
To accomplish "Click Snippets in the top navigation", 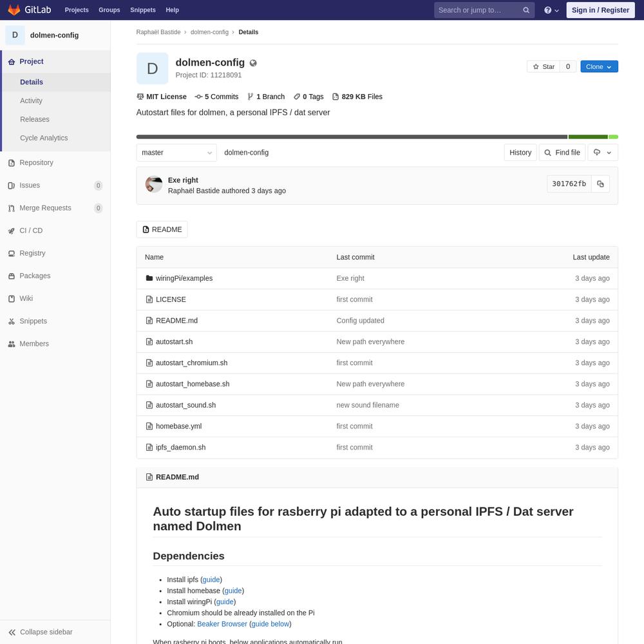I will point(143,10).
